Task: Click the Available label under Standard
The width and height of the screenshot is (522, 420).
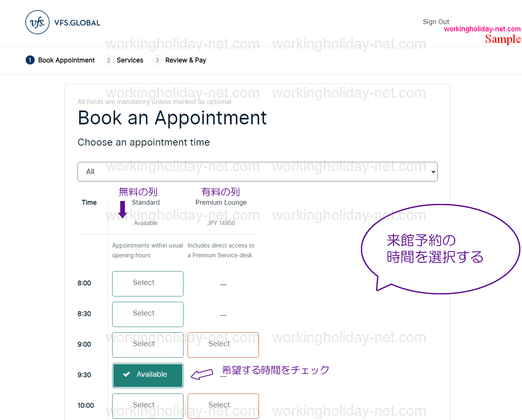Action: pos(146,223)
